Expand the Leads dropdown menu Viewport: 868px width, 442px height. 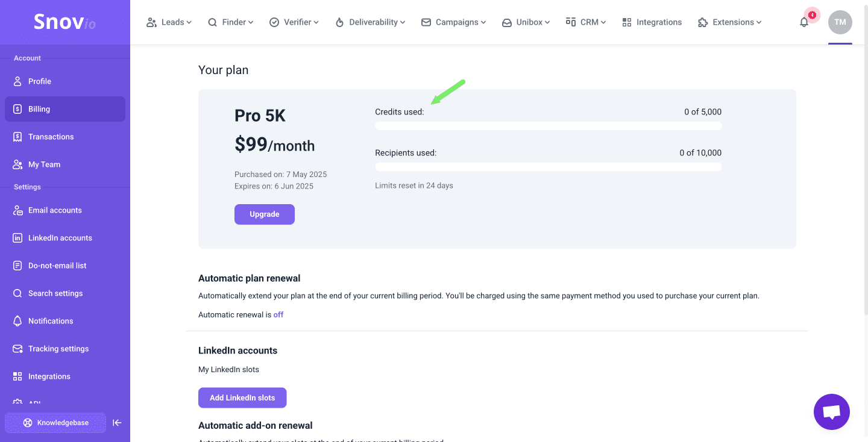169,22
